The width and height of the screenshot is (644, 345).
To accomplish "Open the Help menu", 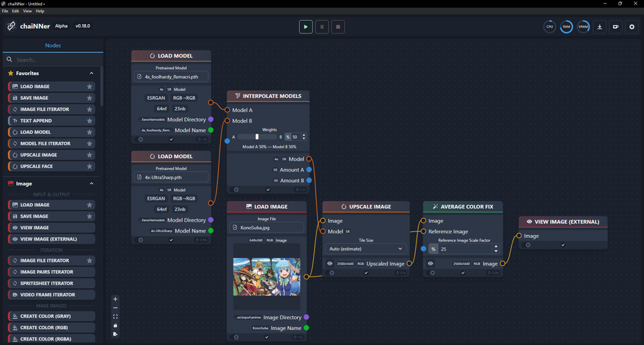I will point(40,11).
